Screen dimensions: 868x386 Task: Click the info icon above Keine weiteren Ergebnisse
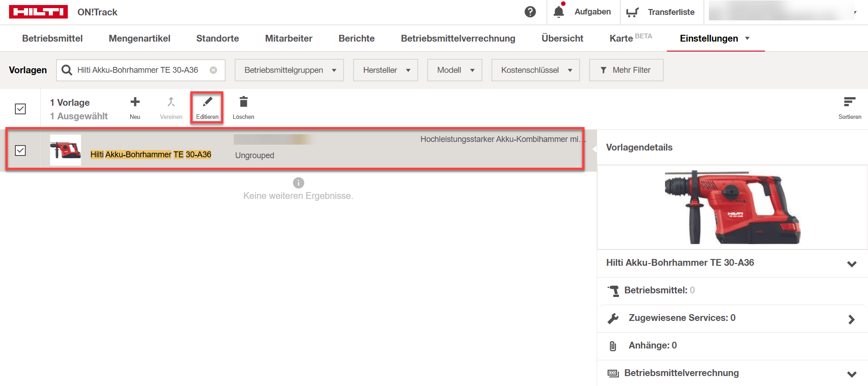298,183
